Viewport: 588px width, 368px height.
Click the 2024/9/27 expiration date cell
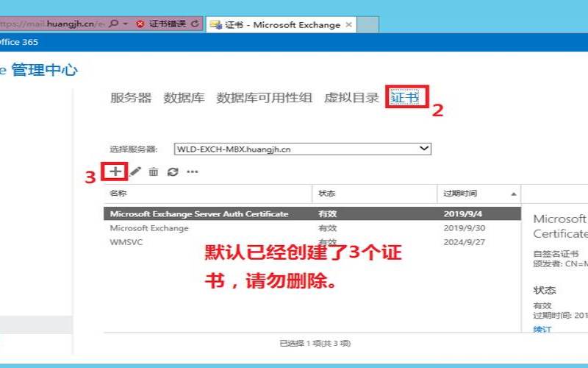point(465,242)
